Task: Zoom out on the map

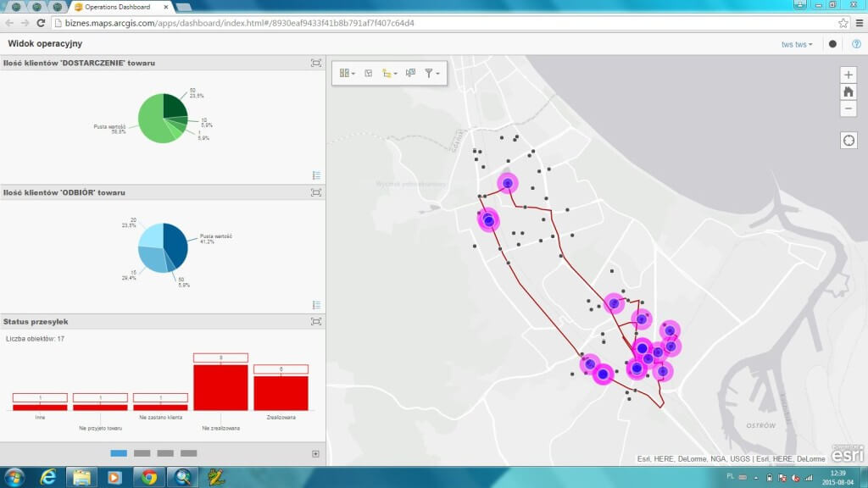Action: tap(849, 108)
